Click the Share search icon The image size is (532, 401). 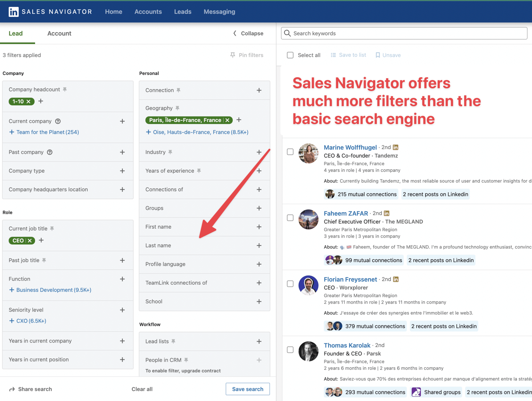tap(11, 389)
